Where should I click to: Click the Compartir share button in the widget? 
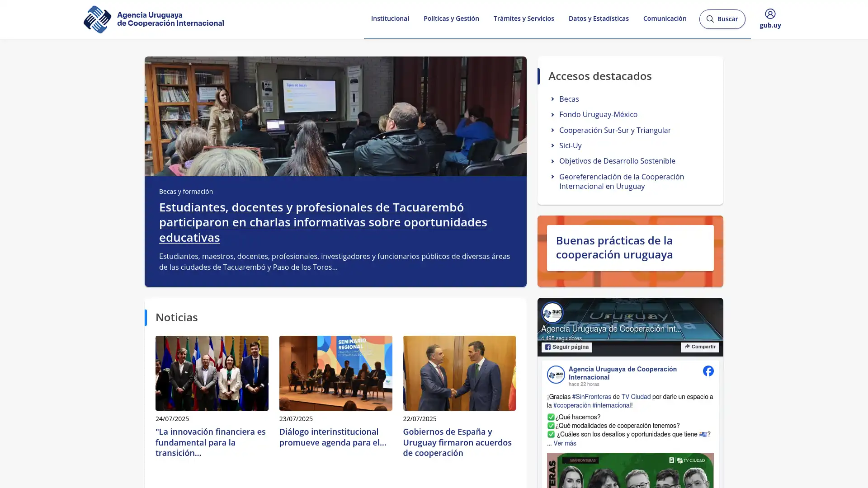pos(699,347)
